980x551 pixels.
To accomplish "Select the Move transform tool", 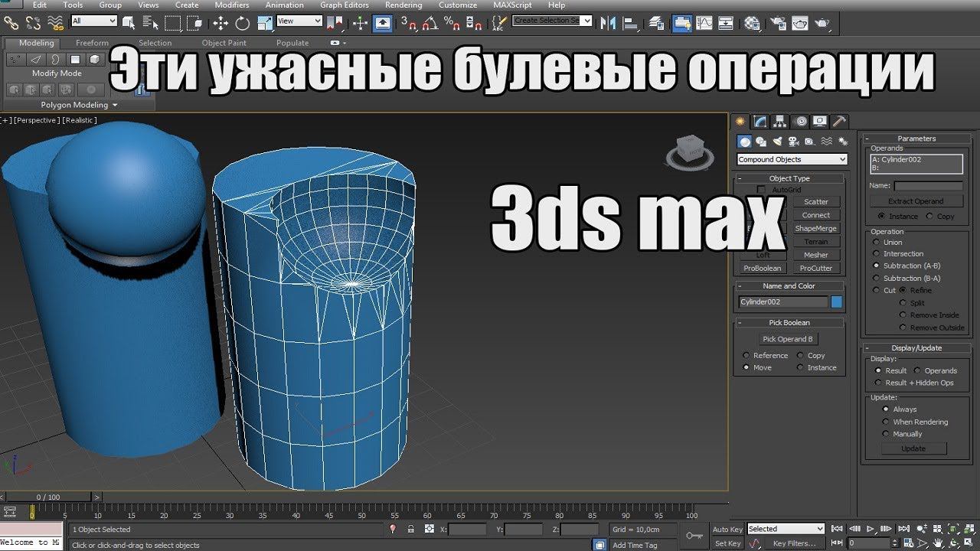I will [x=220, y=23].
